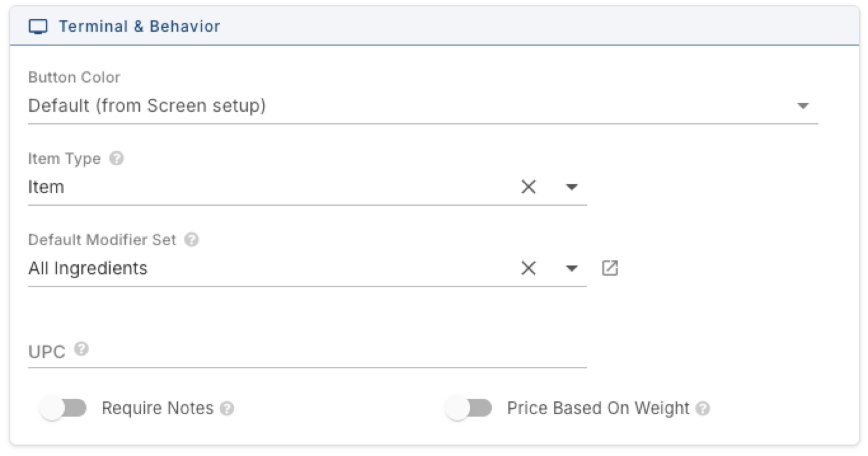
Task: Click the Item value in Item Type field
Action: pos(46,187)
